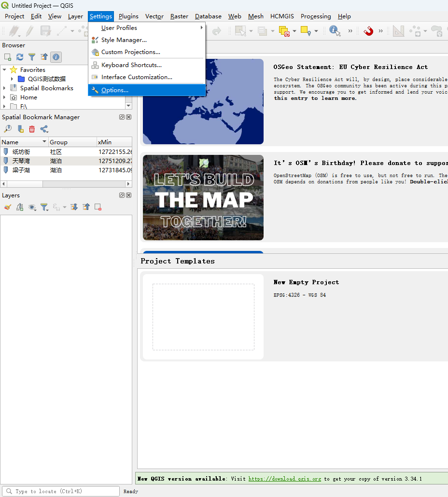
Task: Click the Current Edits pencil icon
Action: click(x=14, y=31)
